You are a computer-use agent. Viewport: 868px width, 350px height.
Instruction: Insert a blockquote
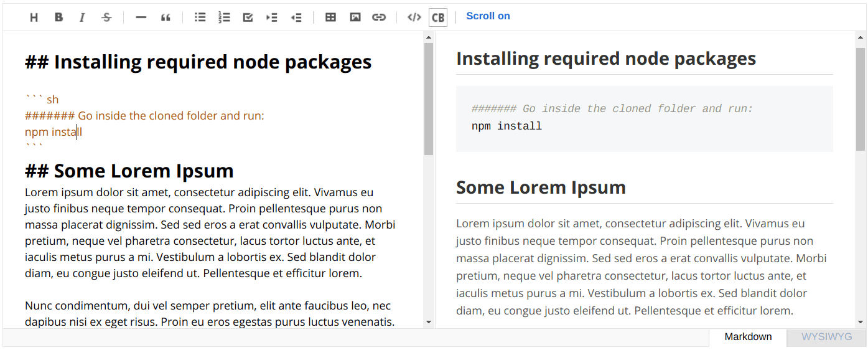166,17
